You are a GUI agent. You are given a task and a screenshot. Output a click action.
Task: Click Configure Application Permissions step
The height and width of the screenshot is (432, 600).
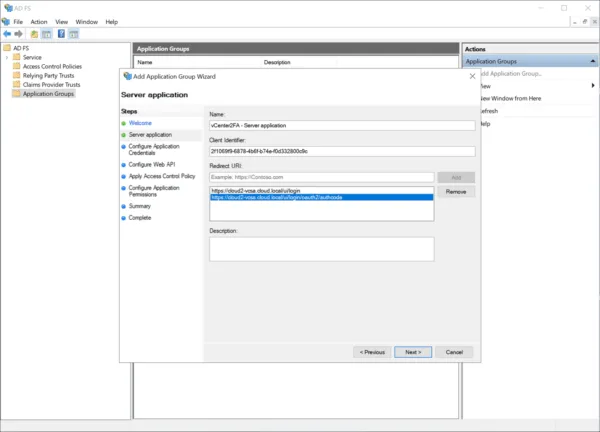tap(154, 191)
